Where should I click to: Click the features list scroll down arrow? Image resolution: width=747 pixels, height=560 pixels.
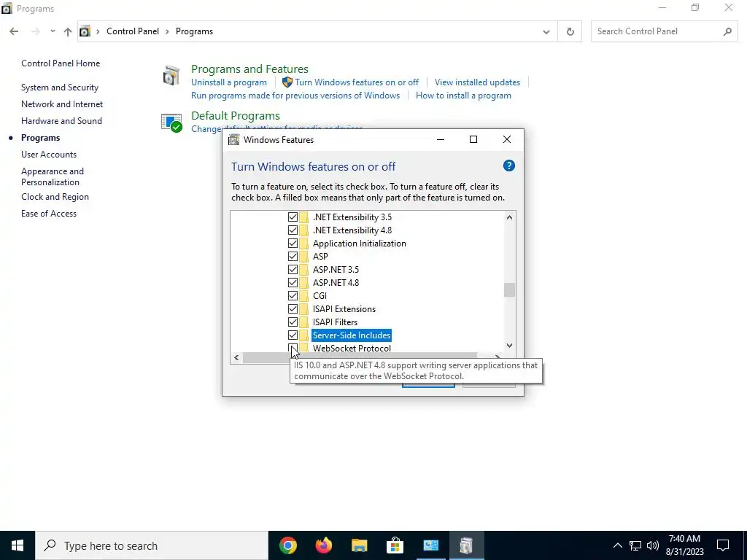[509, 345]
